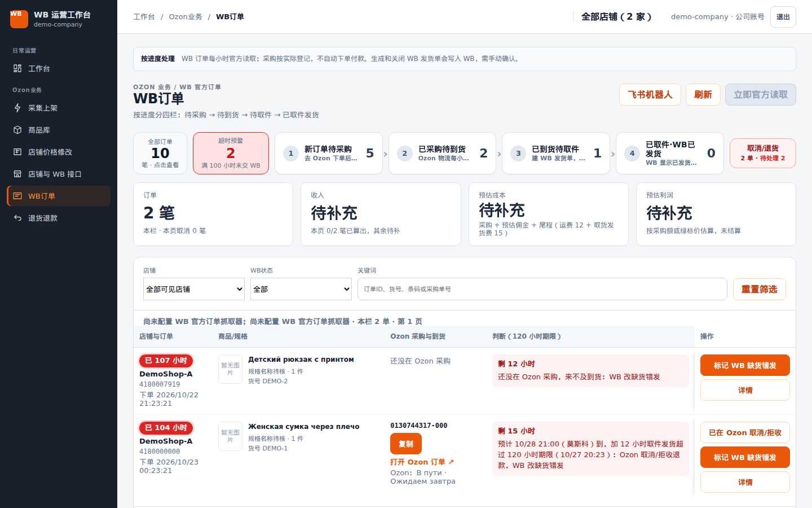Select the 超时预警 2 card
Viewport: 812px width, 508px height.
tap(231, 154)
